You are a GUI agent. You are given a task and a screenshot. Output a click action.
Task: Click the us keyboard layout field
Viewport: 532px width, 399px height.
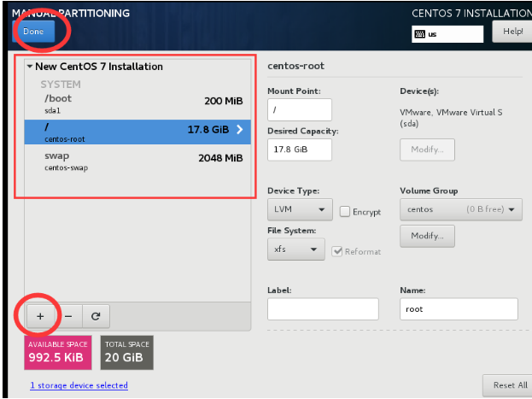tap(447, 34)
